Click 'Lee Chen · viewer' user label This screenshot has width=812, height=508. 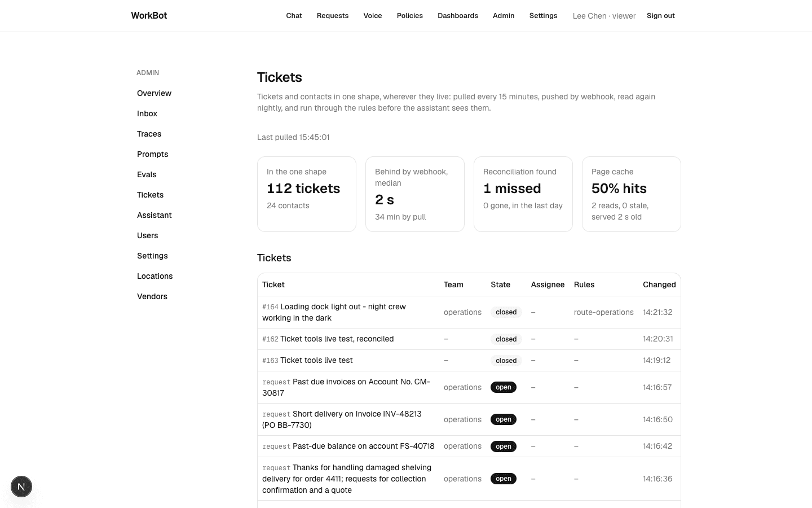pos(604,16)
